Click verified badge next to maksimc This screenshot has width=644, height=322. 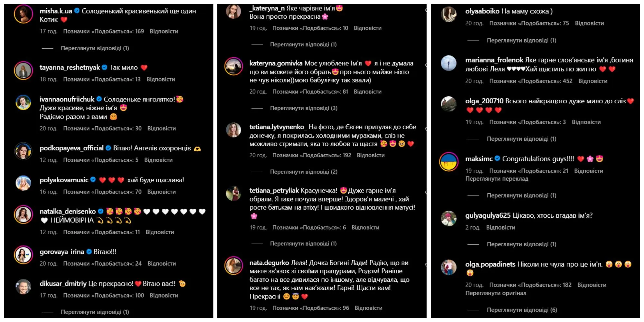497,158
